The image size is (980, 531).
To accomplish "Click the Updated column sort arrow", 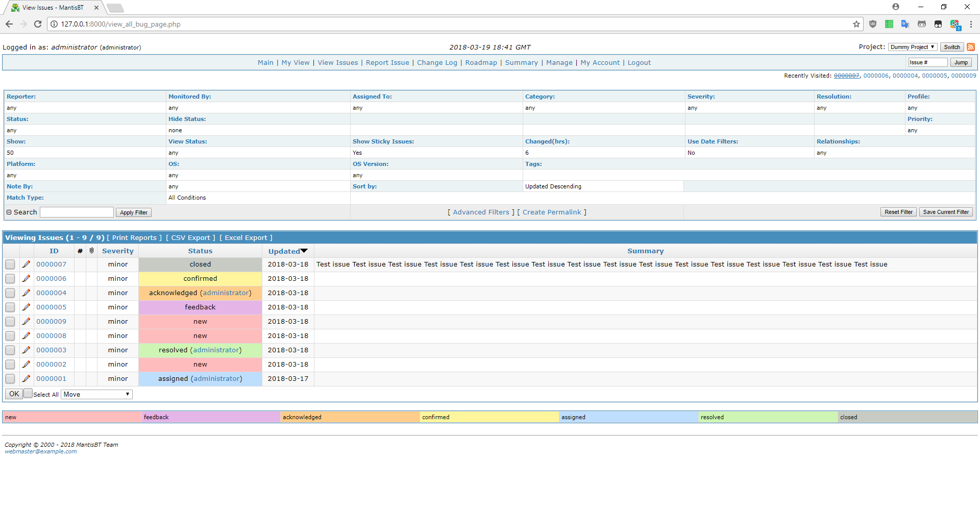I will pyautogui.click(x=304, y=251).
